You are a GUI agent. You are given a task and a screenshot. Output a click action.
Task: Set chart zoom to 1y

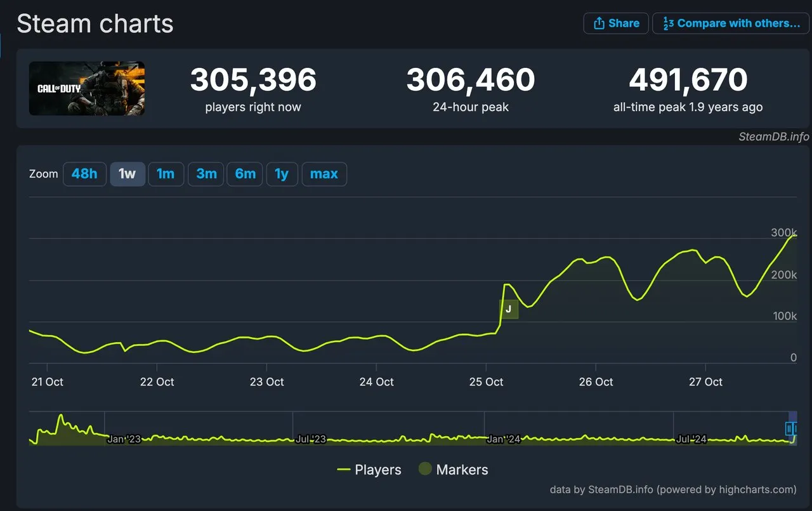coord(282,174)
